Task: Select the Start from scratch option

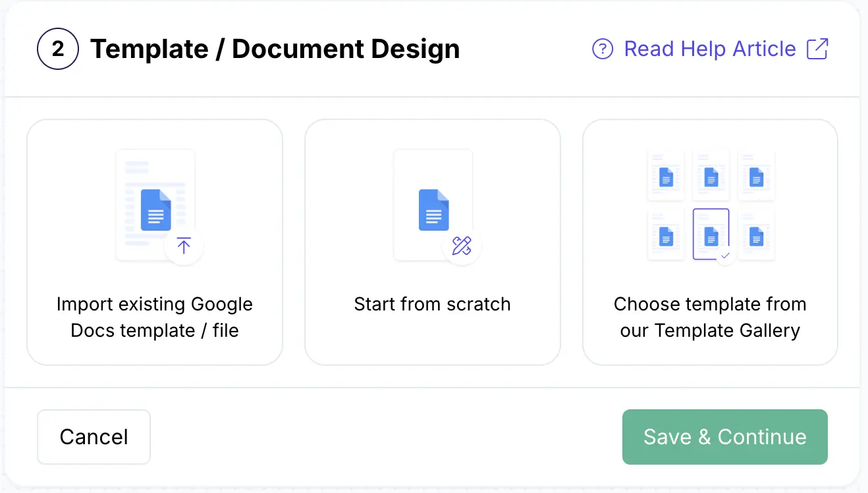Action: [433, 242]
